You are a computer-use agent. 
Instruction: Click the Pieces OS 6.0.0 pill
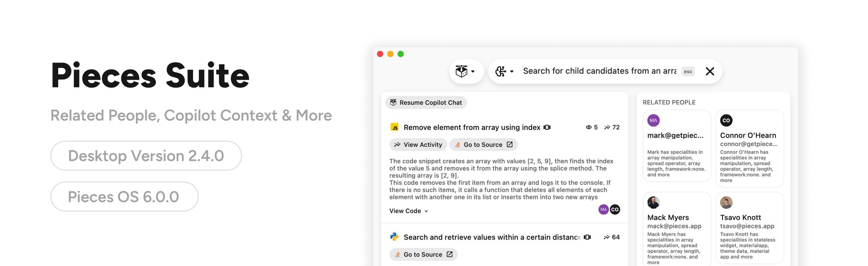point(124,197)
